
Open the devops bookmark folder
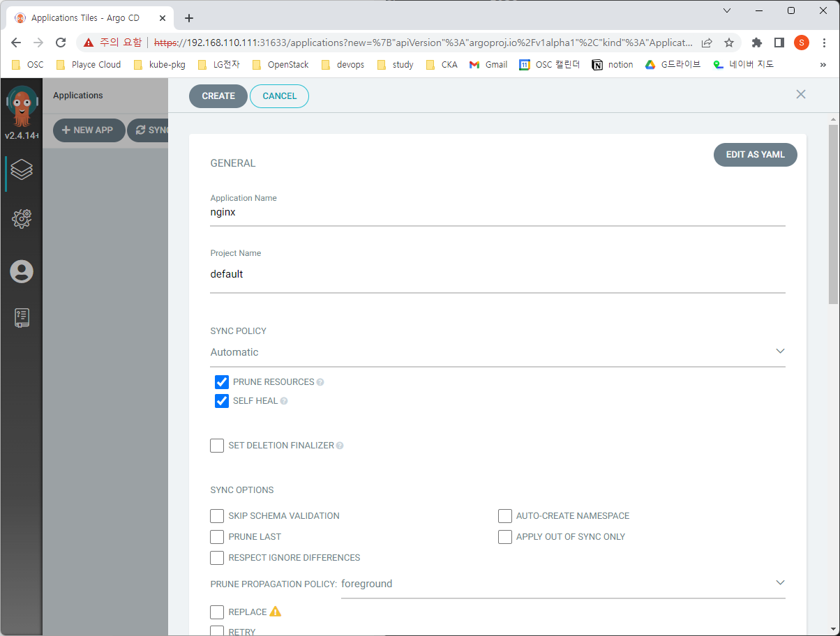point(344,65)
